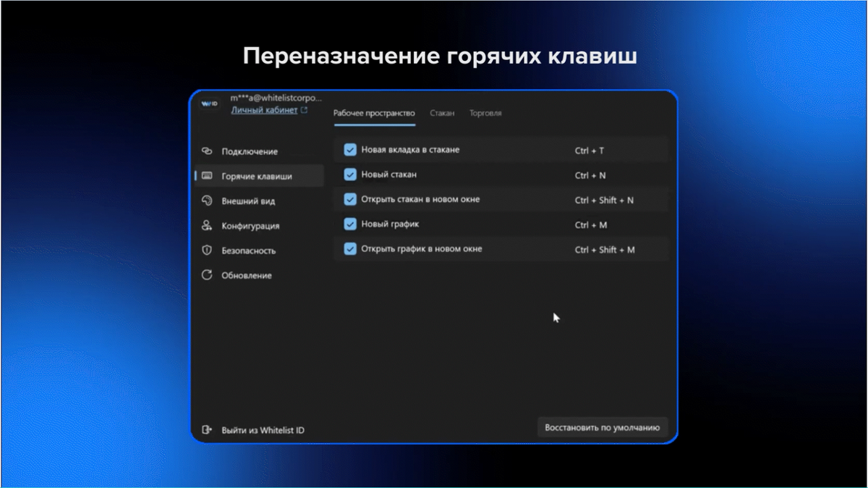Click the m***a@whitelistcorpo... account email

click(276, 98)
